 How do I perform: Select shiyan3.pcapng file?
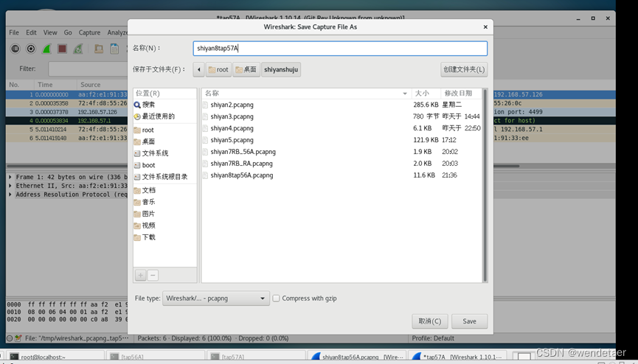(x=342, y=116)
